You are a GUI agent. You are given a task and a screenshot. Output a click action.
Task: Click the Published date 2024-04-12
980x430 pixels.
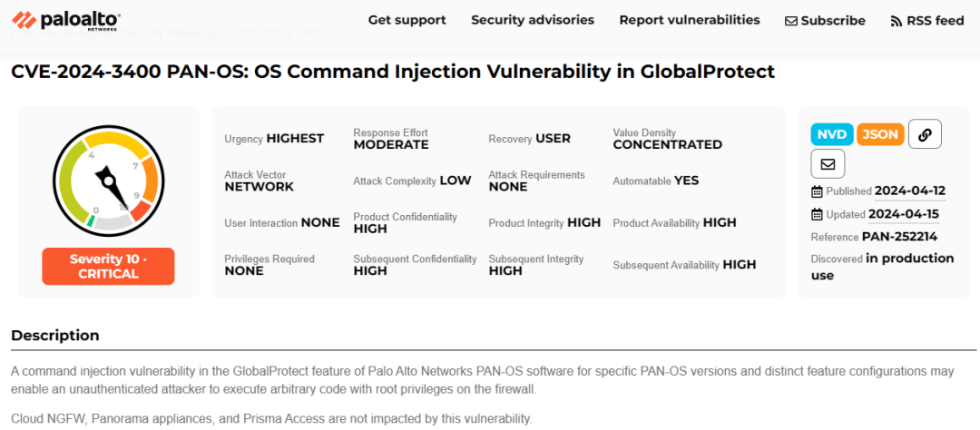909,191
